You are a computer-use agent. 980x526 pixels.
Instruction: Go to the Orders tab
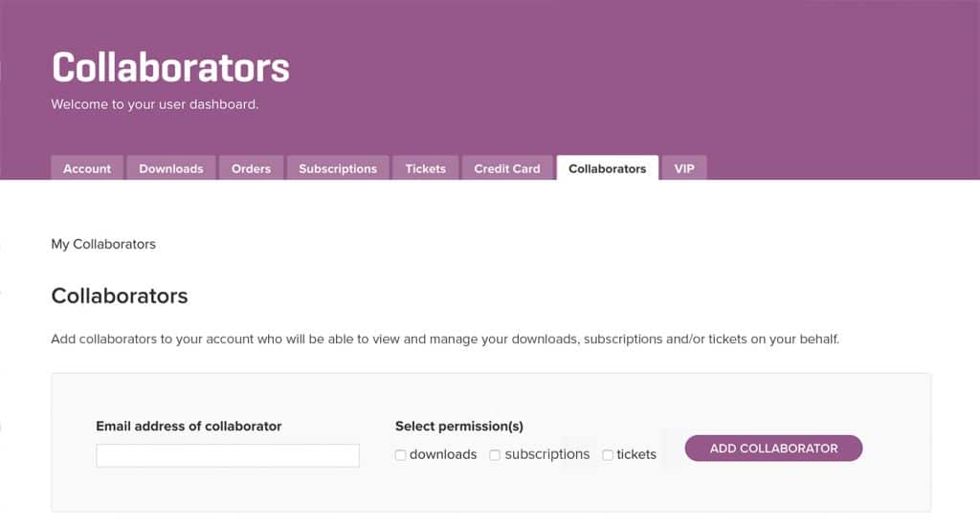tap(251, 168)
